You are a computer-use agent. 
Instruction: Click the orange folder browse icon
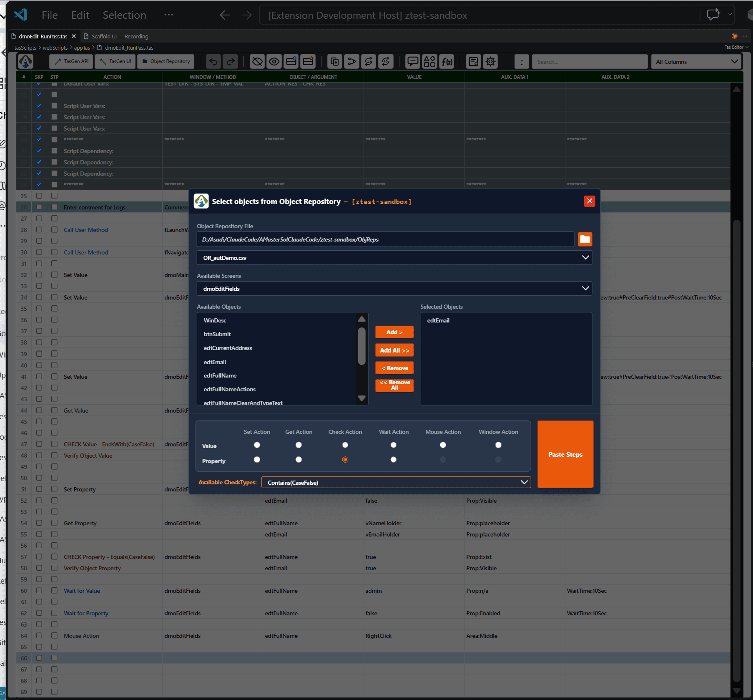pos(585,239)
